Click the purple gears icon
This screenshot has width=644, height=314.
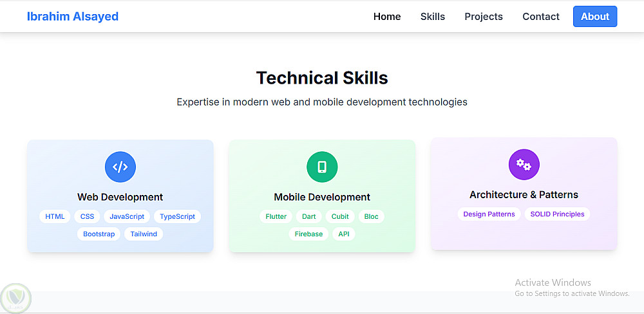(524, 165)
